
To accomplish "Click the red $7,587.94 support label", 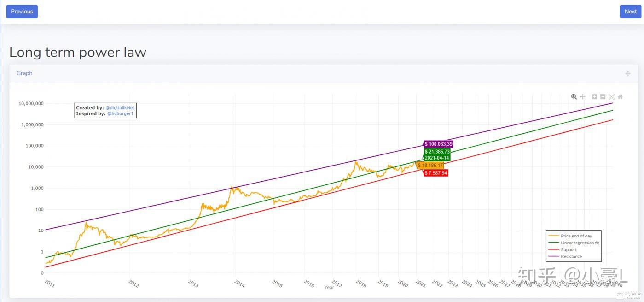I will pyautogui.click(x=435, y=173).
